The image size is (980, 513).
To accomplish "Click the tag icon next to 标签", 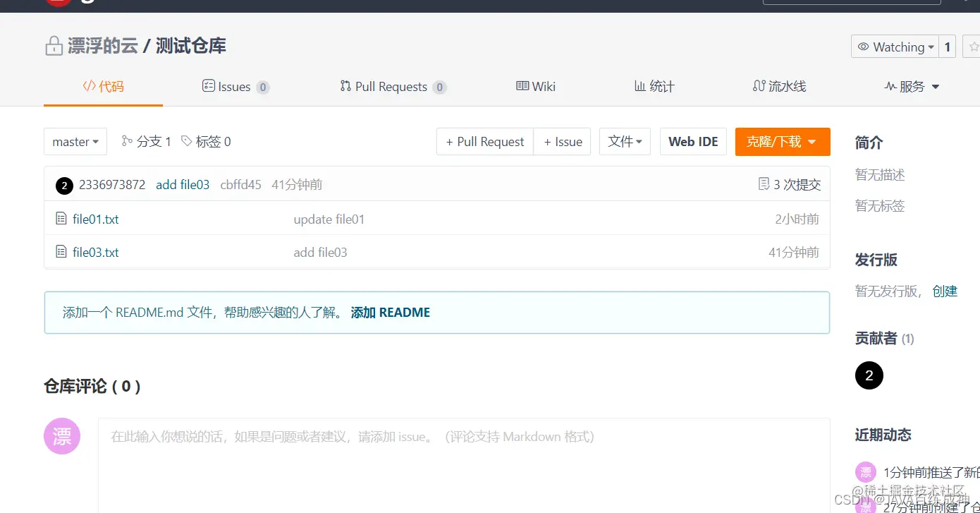I will (x=186, y=141).
